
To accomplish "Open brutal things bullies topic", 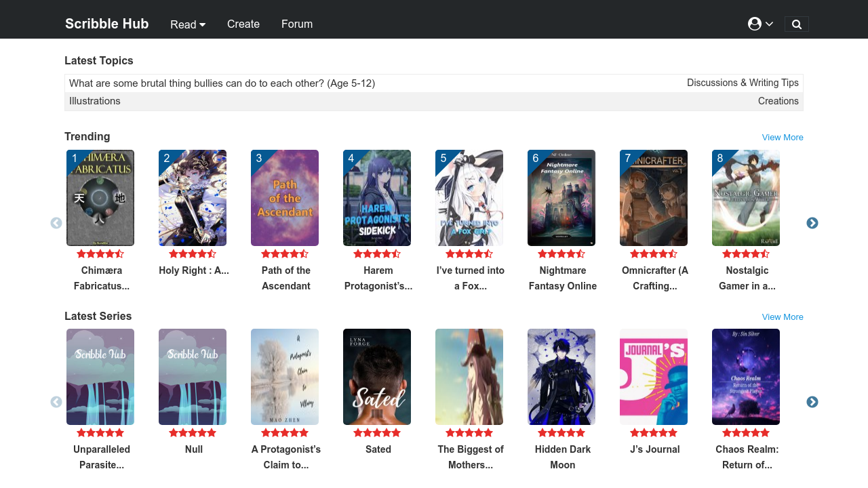I will [x=222, y=83].
